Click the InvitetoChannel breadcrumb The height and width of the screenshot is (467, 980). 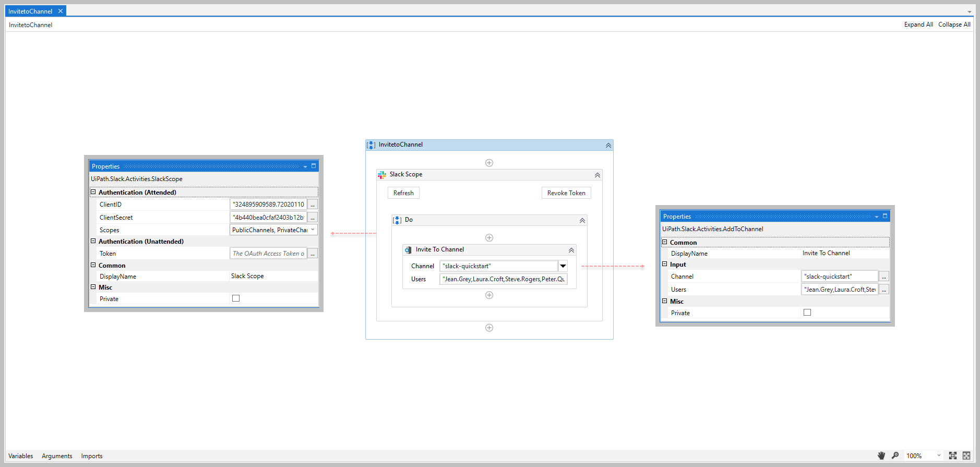(30, 25)
